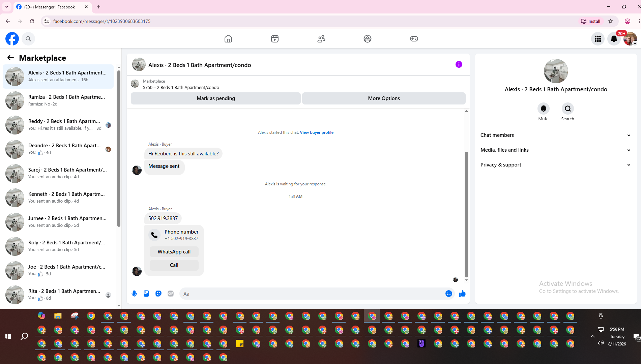This screenshot has height=364, width=641.
Task: Open the Chrome profile icon
Action: [628, 21]
